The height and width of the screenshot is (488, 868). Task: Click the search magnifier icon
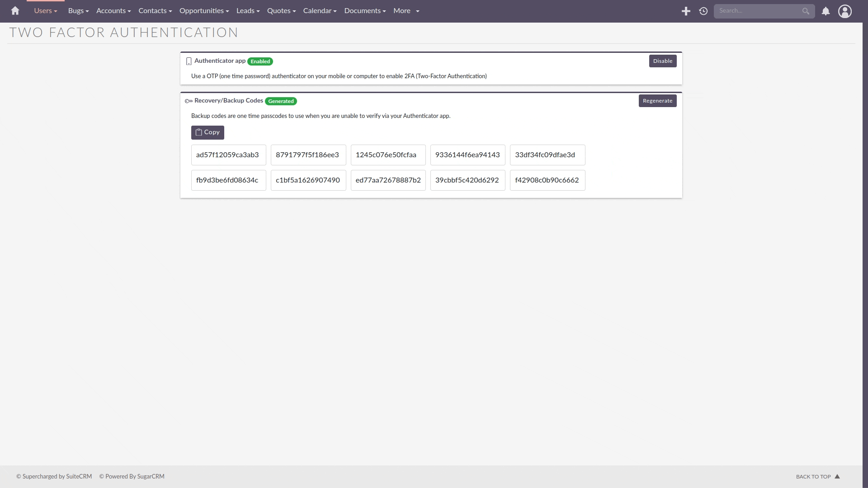[806, 11]
